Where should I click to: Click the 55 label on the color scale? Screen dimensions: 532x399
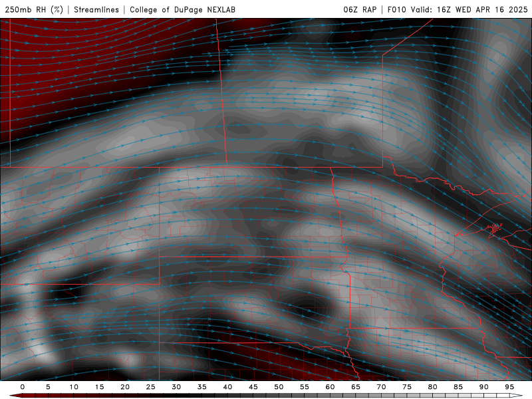click(x=305, y=387)
